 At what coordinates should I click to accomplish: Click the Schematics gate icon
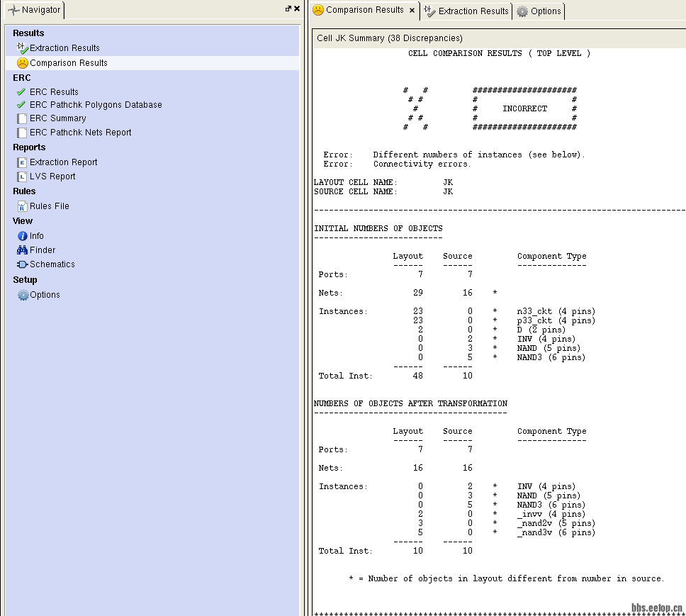(x=22, y=264)
